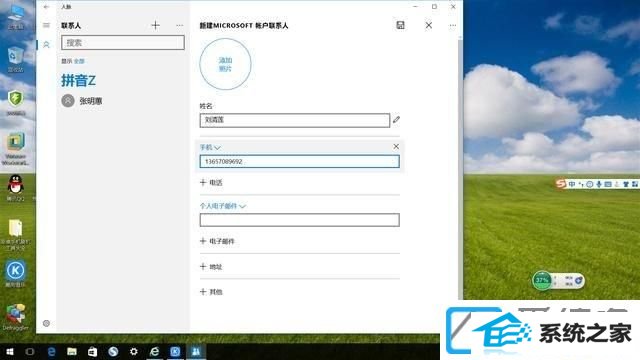Open more options next to contacts plus

pyautogui.click(x=180, y=25)
